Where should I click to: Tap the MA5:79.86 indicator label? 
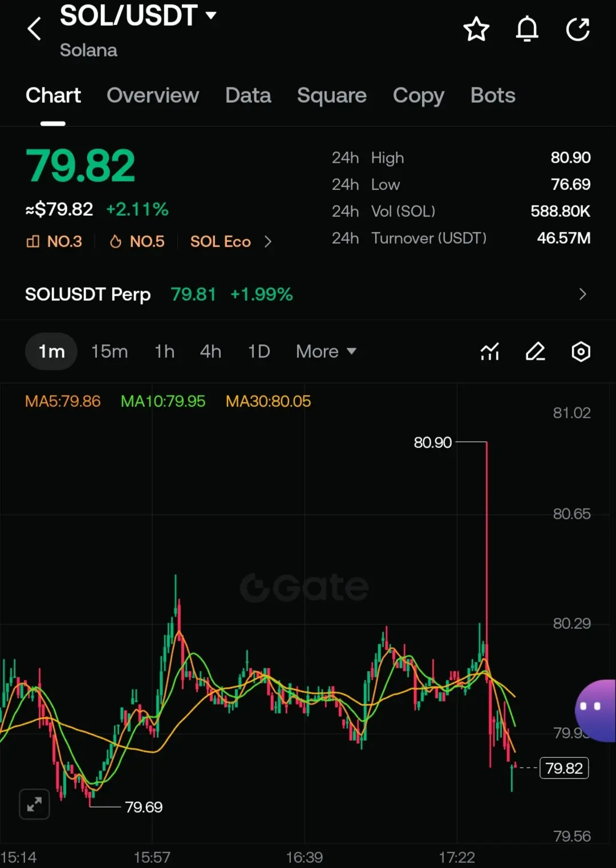point(63,401)
